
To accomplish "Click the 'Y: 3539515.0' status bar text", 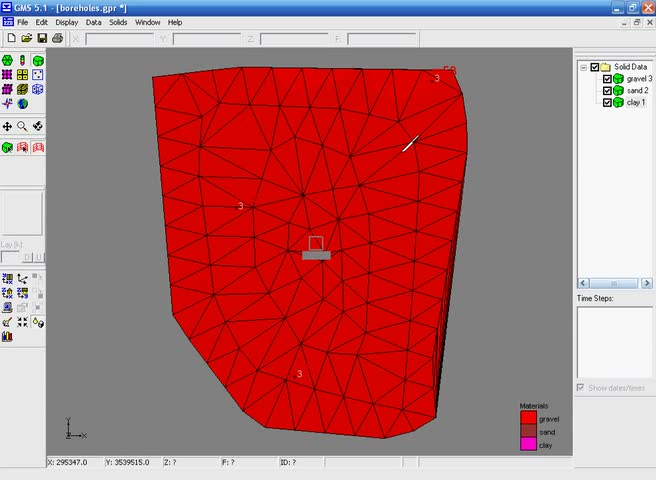I will [127, 462].
